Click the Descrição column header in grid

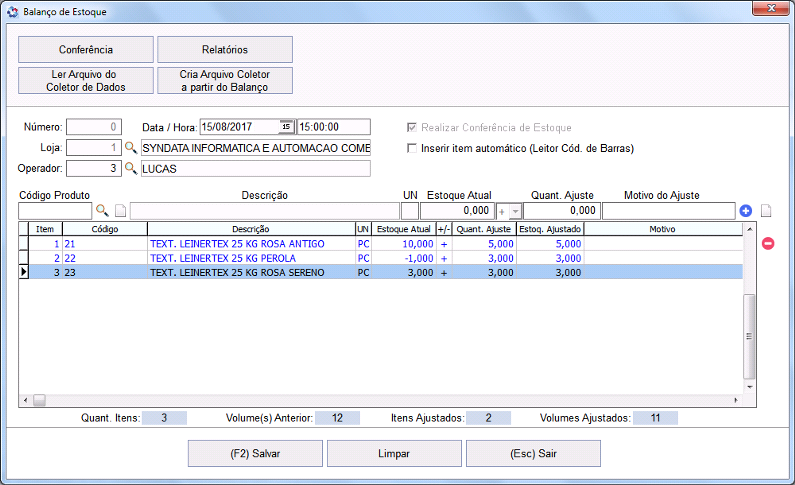coord(251,229)
